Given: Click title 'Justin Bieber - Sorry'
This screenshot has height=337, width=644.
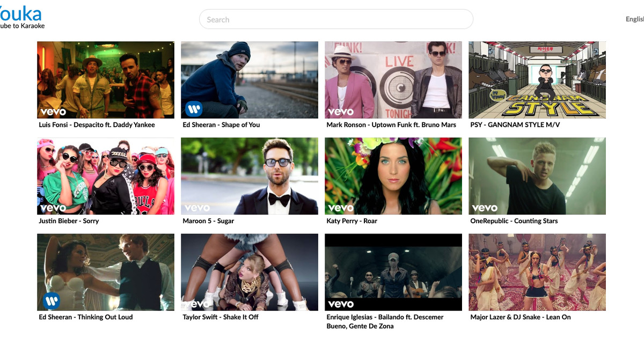Looking at the screenshot, I should (69, 221).
